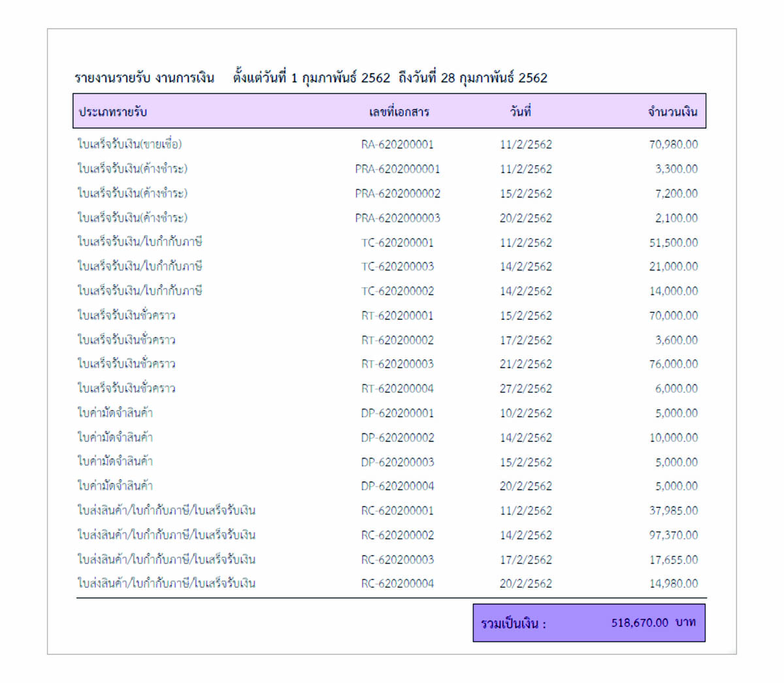784x683 pixels.
Task: Select the date 10/2/2562
Action: [x=525, y=413]
